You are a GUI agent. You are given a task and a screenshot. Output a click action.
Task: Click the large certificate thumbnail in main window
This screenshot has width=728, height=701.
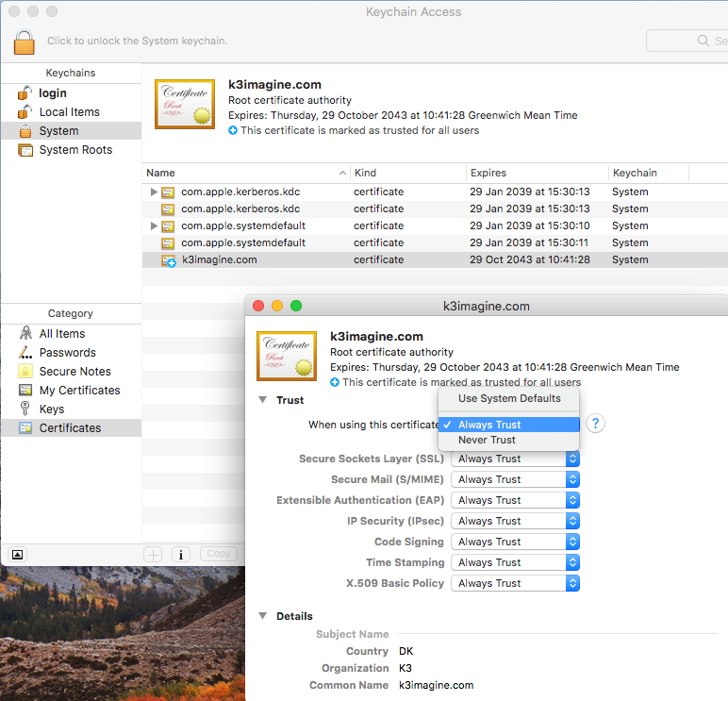click(185, 104)
